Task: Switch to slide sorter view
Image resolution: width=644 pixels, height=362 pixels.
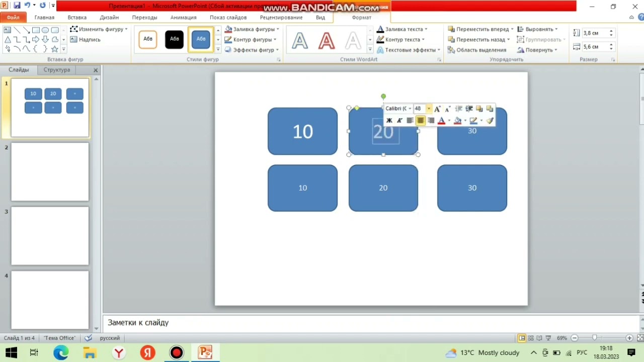Action: pos(531,338)
